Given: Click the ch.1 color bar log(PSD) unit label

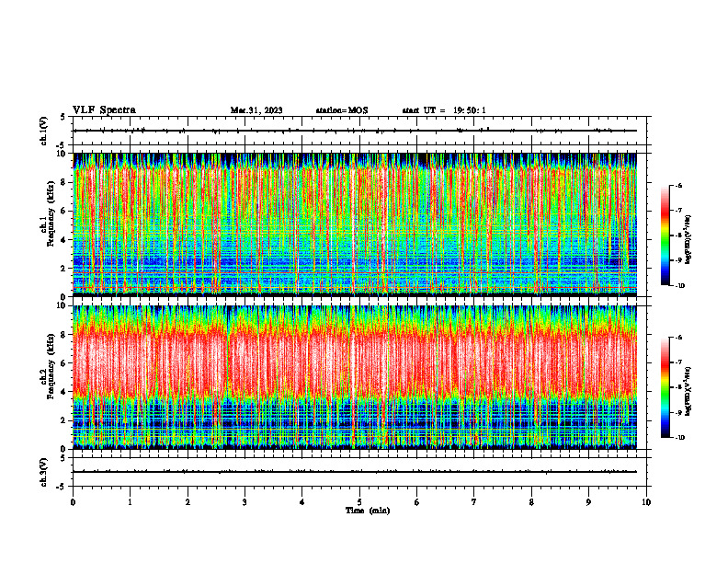Looking at the screenshot, I should click(x=688, y=239).
